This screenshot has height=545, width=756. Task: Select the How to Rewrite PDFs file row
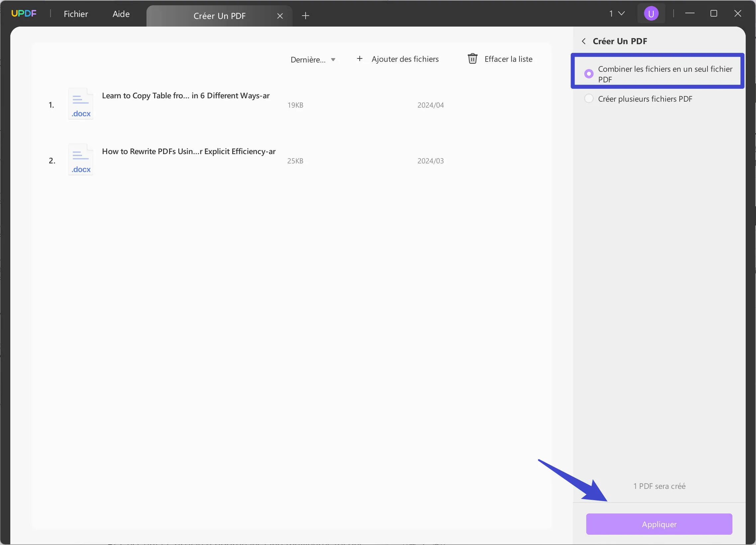[x=233, y=159]
